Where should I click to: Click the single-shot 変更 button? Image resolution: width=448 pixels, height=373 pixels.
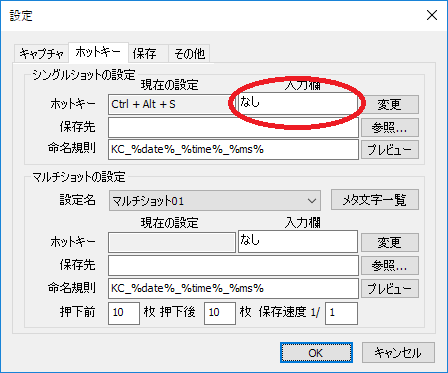(x=390, y=104)
